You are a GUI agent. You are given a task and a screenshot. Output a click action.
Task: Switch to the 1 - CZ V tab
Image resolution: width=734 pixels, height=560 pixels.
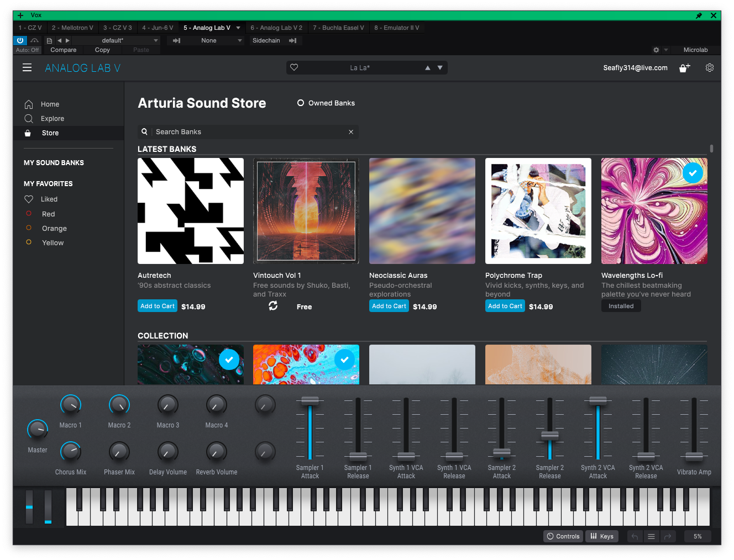[x=30, y=28]
